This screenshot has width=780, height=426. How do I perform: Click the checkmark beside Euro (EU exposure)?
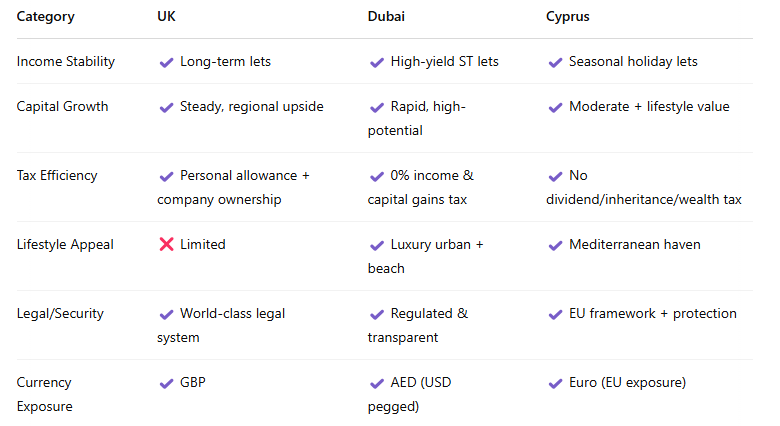(x=555, y=383)
